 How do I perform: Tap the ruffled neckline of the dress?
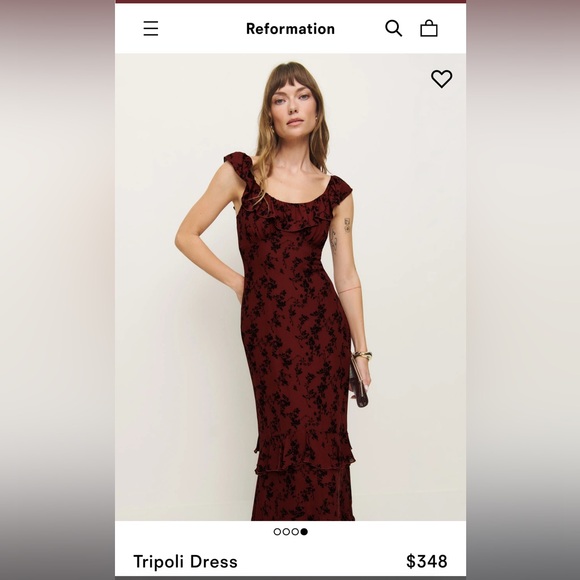coord(293,215)
